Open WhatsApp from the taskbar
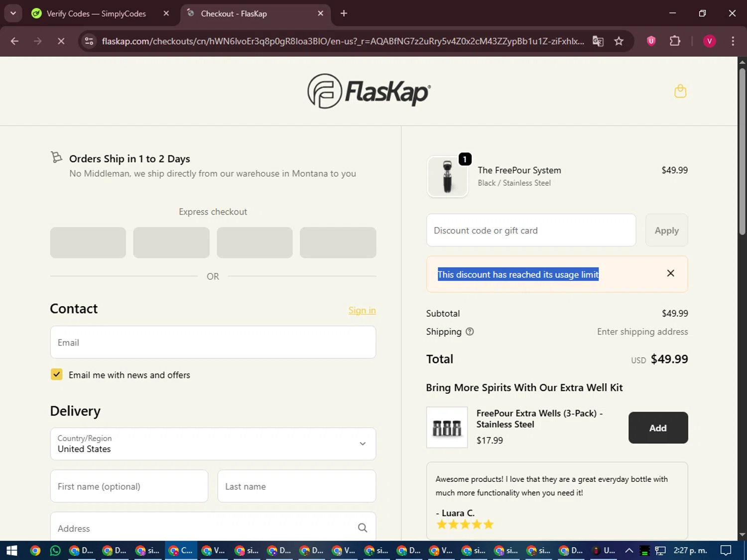The image size is (747, 560). tap(55, 550)
